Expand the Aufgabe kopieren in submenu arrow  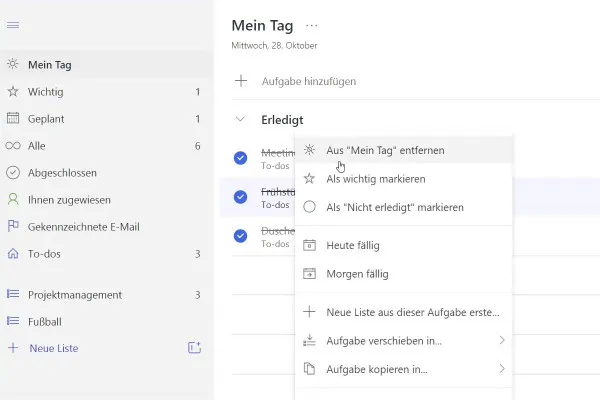click(x=502, y=369)
